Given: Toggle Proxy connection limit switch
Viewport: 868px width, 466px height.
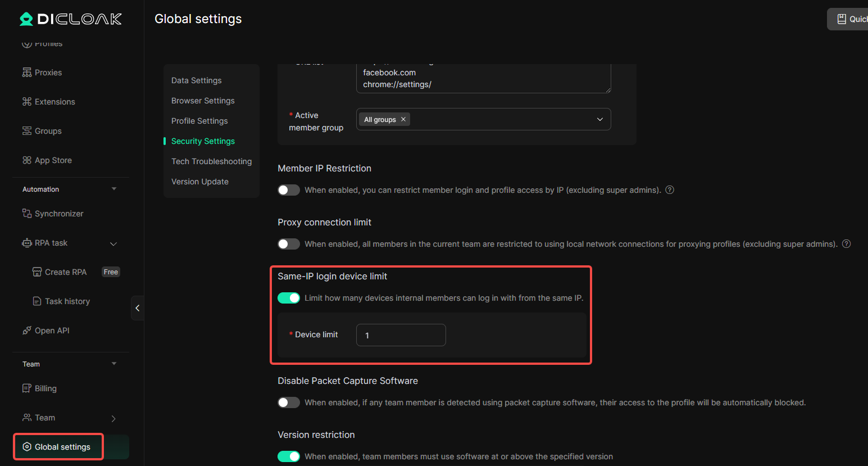Looking at the screenshot, I should (289, 244).
